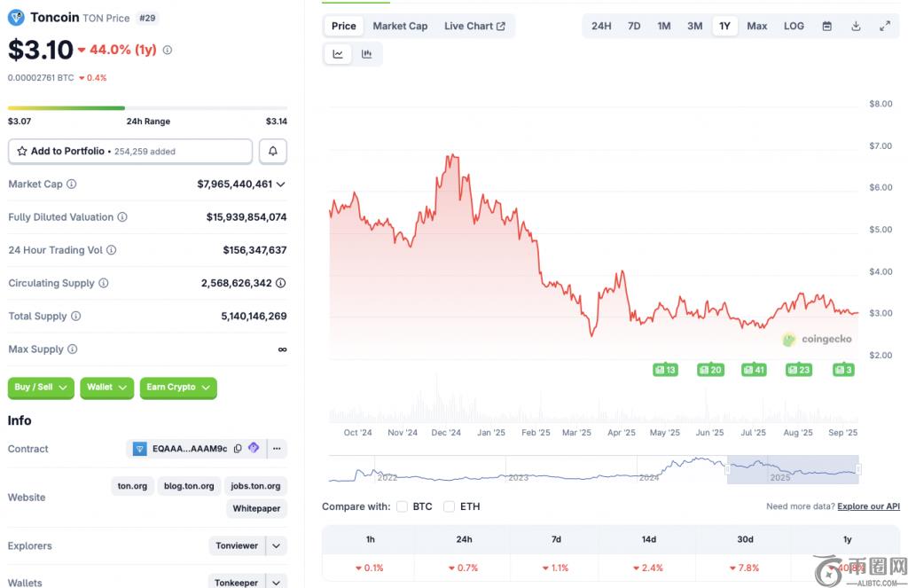
Task: Click the Market Cap info icon
Action: point(72,184)
